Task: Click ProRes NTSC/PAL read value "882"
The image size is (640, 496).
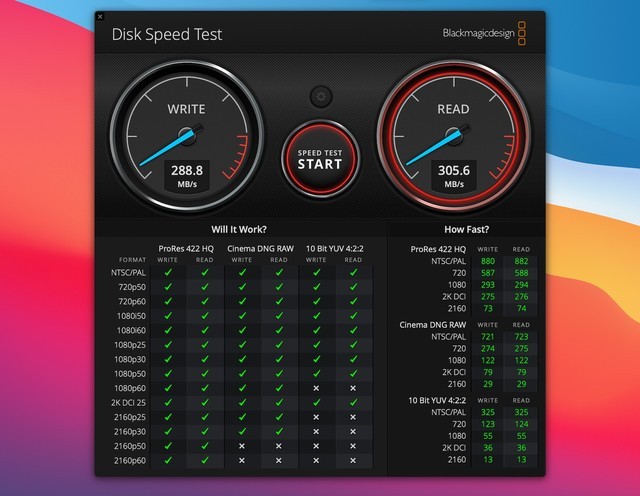Action: tap(521, 261)
